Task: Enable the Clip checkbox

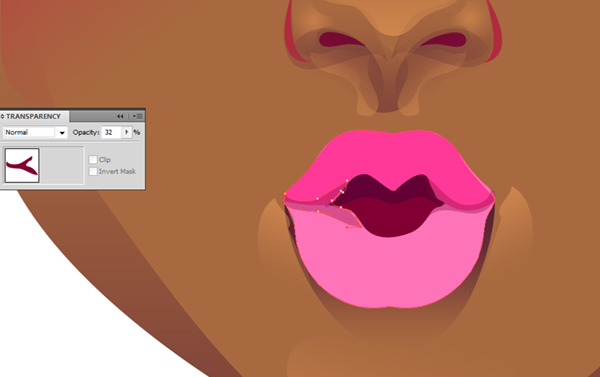Action: (x=93, y=160)
